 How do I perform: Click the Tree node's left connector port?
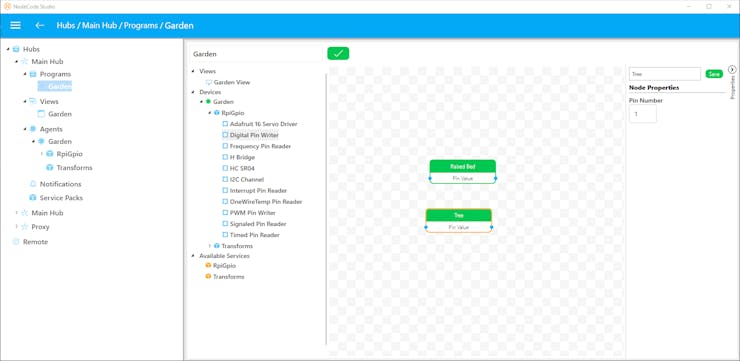(x=426, y=227)
